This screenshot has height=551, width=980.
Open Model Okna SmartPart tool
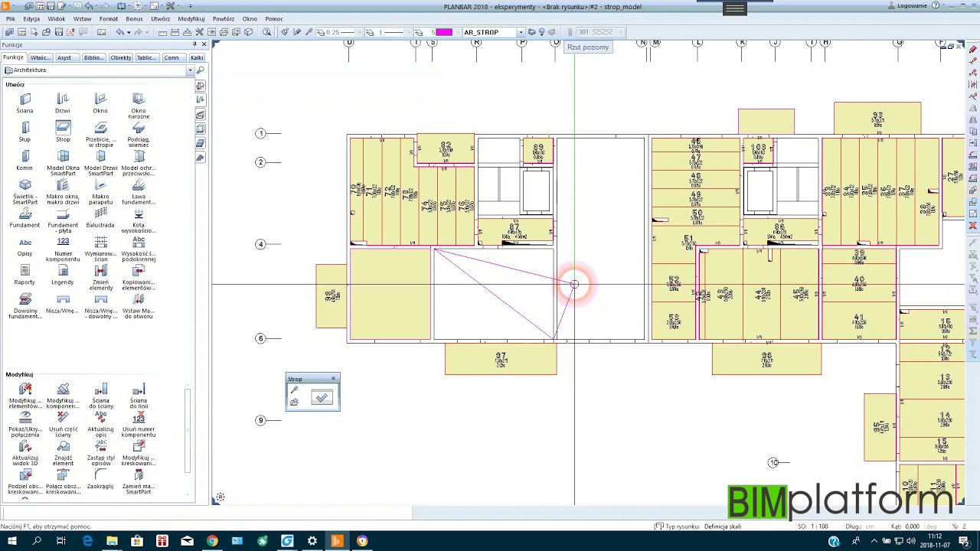click(x=63, y=163)
